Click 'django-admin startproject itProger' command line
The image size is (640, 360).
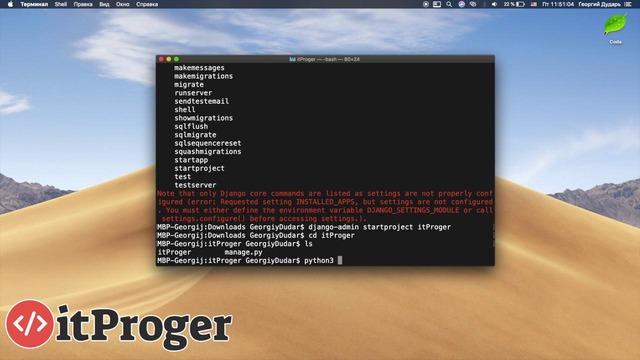tap(380, 227)
